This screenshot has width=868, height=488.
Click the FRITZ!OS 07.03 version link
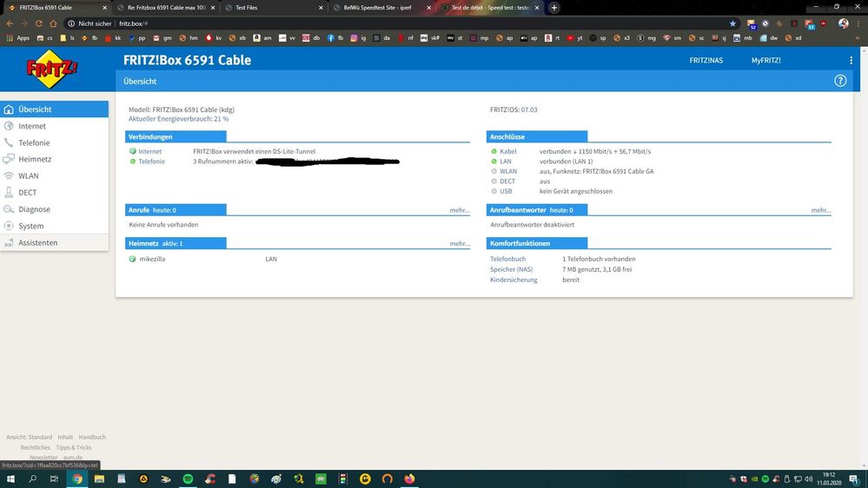click(x=528, y=109)
